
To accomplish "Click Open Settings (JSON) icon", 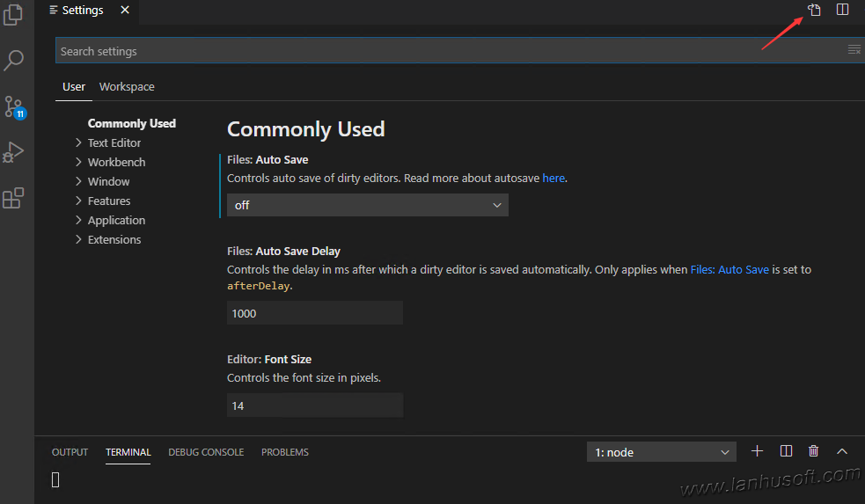I will [815, 11].
